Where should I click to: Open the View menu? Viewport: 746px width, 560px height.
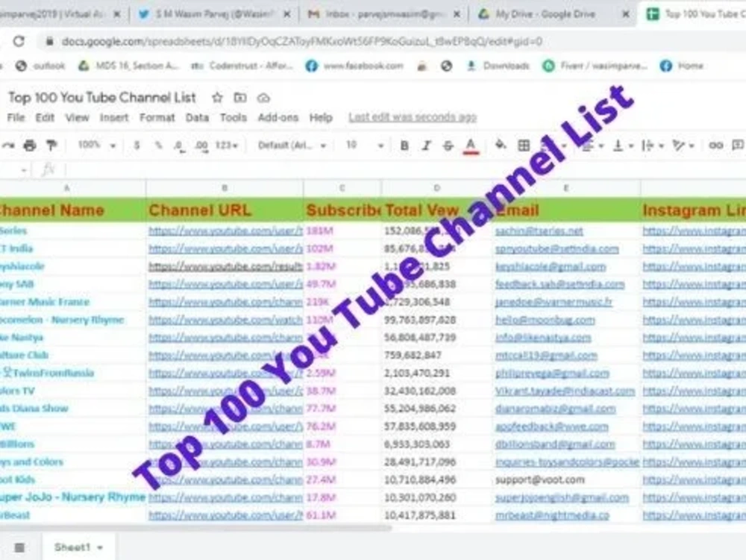pyautogui.click(x=77, y=117)
